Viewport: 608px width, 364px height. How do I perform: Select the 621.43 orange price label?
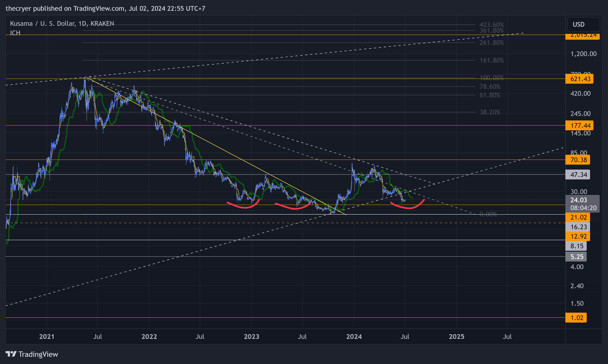pyautogui.click(x=579, y=79)
